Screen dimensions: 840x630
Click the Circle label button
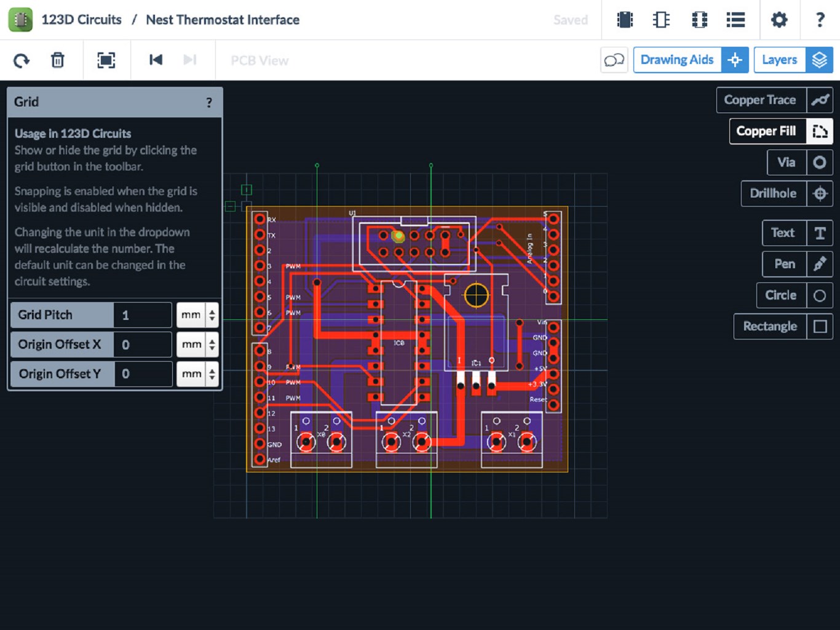[x=782, y=295]
